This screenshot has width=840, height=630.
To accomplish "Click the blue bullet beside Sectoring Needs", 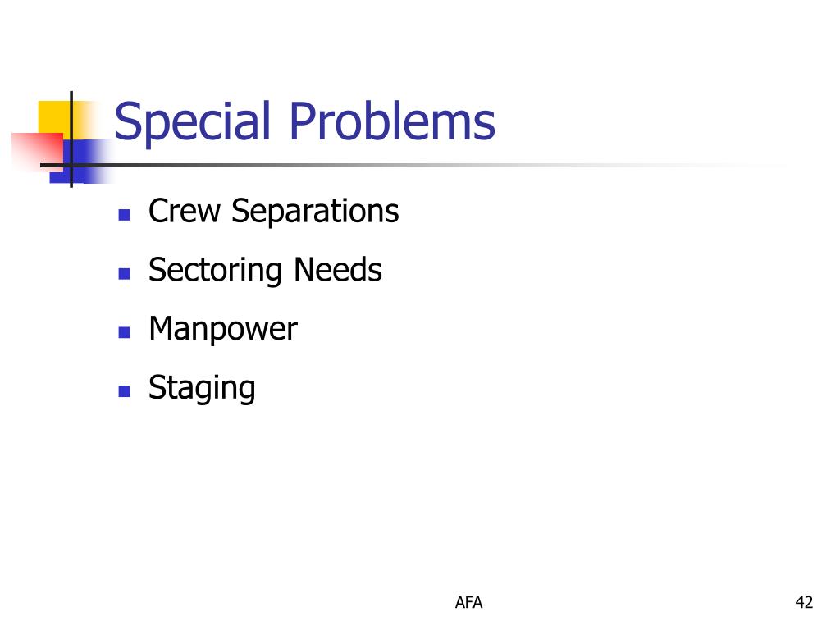I will [x=125, y=274].
